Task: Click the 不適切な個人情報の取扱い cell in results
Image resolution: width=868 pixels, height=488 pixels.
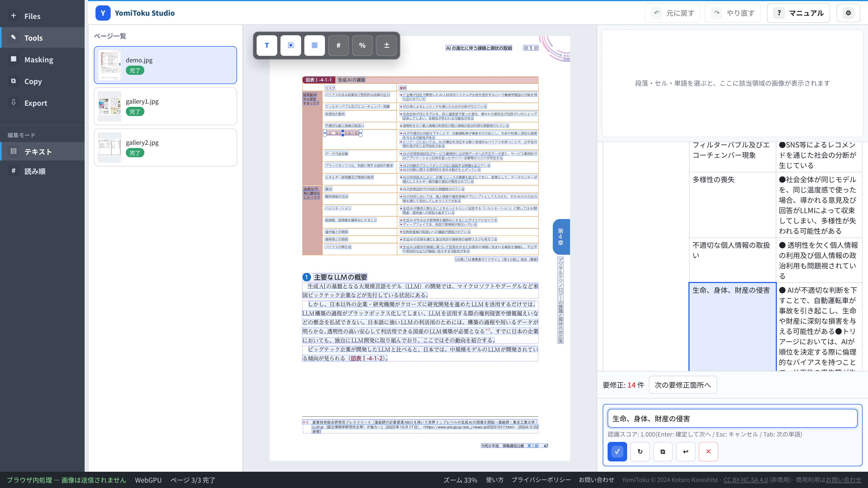Action: click(733, 260)
